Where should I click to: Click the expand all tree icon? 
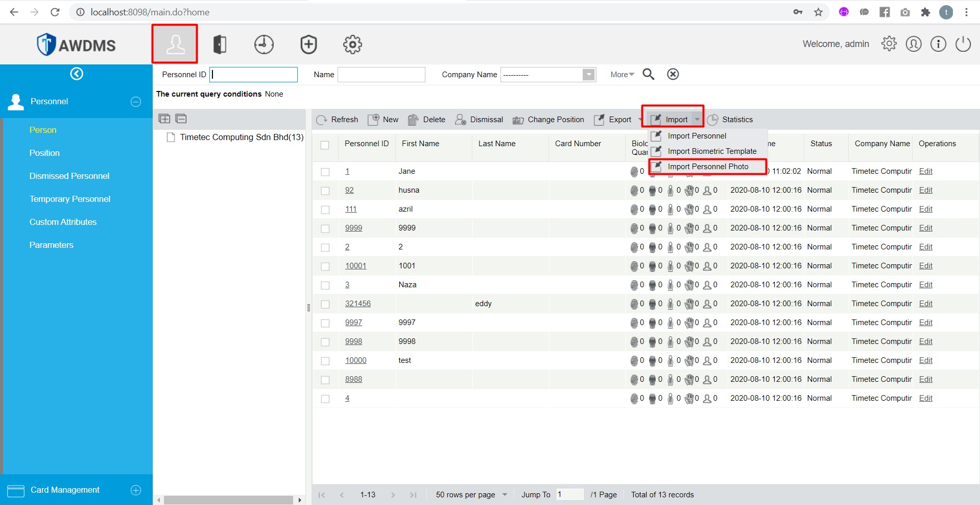[x=164, y=119]
